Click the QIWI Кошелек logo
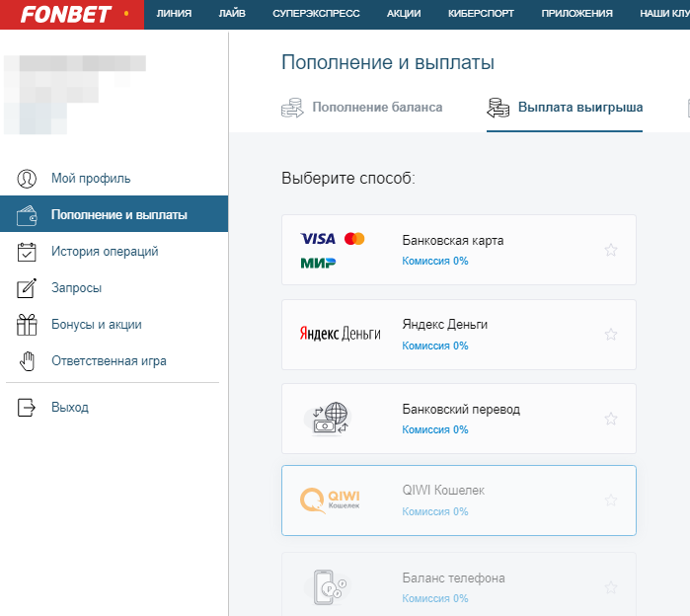 pyautogui.click(x=330, y=500)
